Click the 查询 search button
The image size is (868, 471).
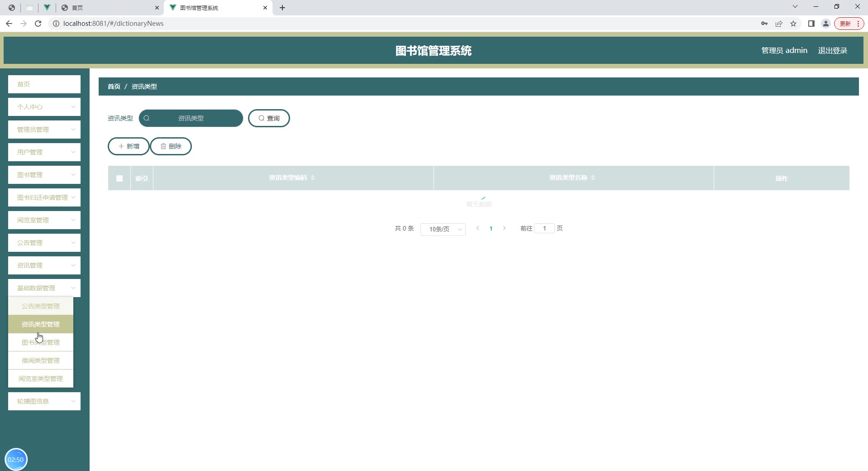tap(269, 118)
